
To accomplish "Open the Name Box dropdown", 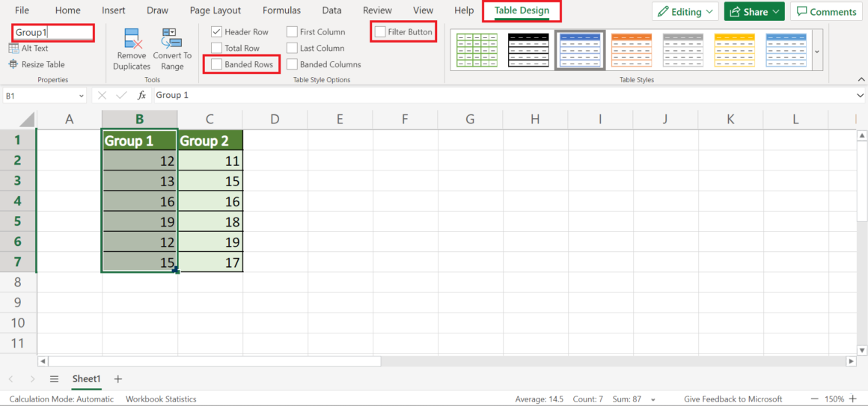I will [81, 96].
